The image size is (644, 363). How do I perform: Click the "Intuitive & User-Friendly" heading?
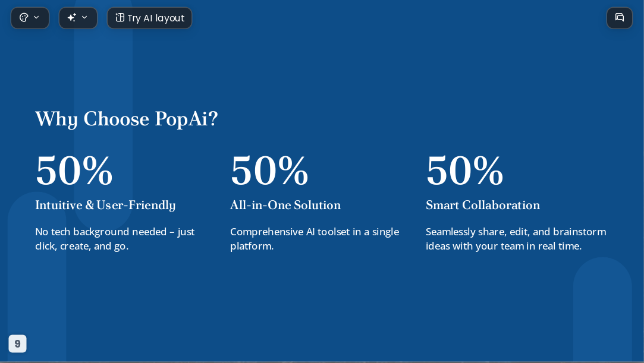[x=106, y=205]
